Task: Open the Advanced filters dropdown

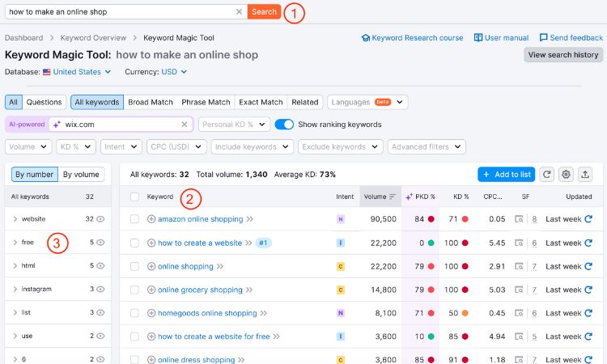Action: [x=427, y=147]
